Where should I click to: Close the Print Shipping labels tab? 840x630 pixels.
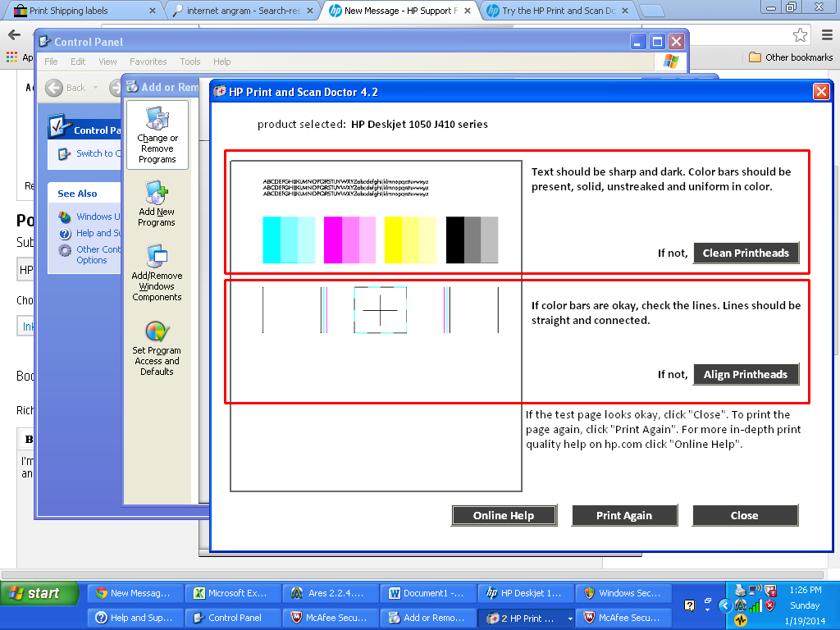click(x=152, y=11)
